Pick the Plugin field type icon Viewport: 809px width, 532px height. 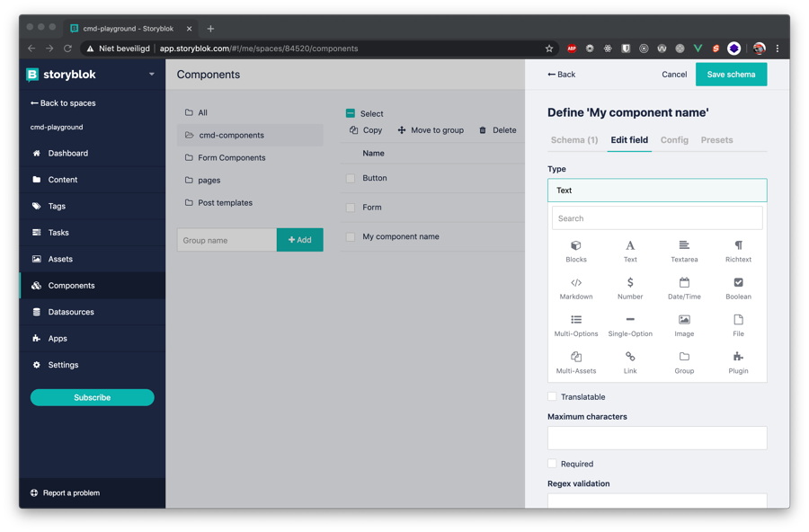[738, 357]
